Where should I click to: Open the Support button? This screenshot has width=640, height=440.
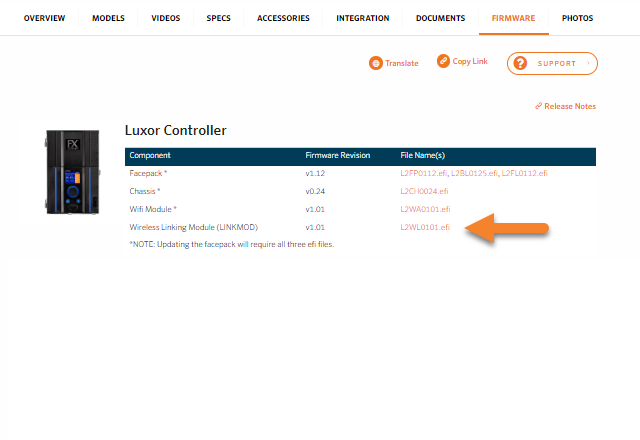pos(552,63)
